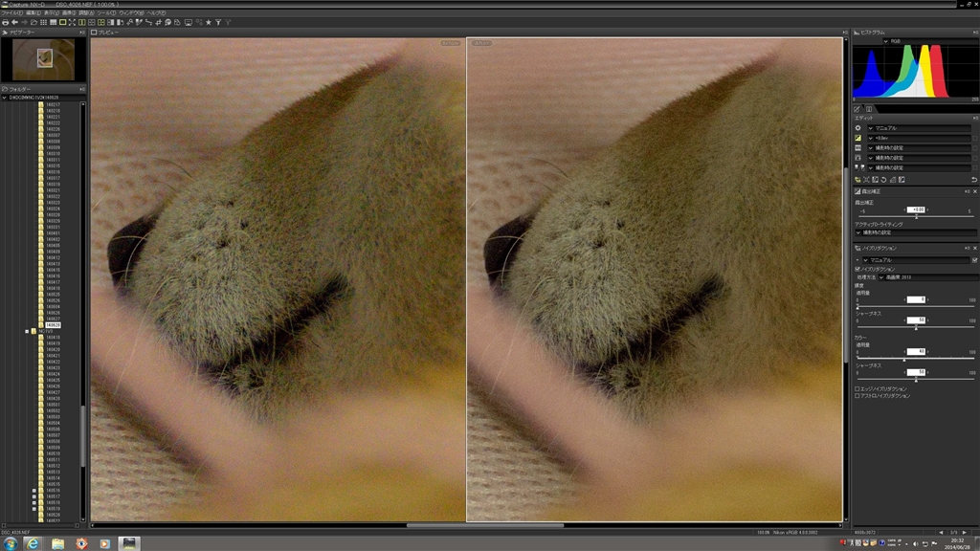The width and height of the screenshot is (980, 551).
Task: Select the Straighten tool
Action: pyautogui.click(x=148, y=23)
